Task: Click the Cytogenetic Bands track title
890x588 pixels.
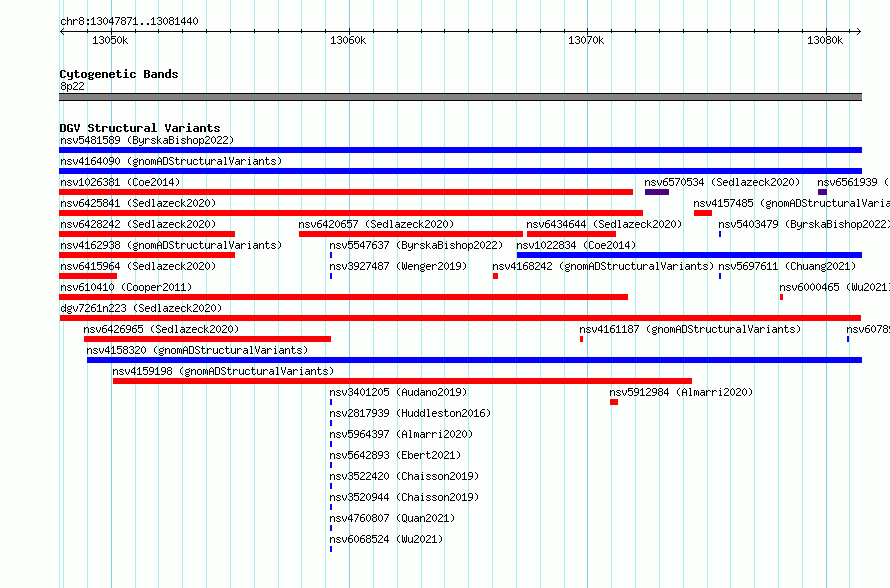Action: pos(119,74)
